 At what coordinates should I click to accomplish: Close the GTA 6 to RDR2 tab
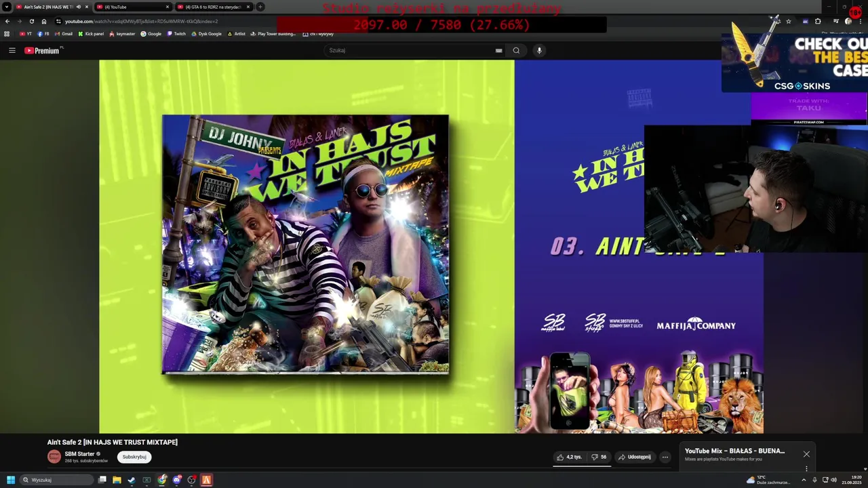(248, 7)
